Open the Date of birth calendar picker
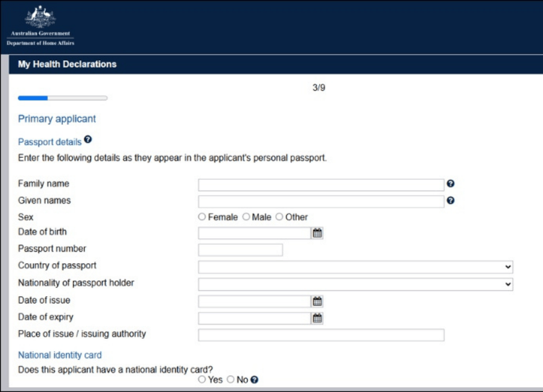This screenshot has width=543, height=392. 317,233
